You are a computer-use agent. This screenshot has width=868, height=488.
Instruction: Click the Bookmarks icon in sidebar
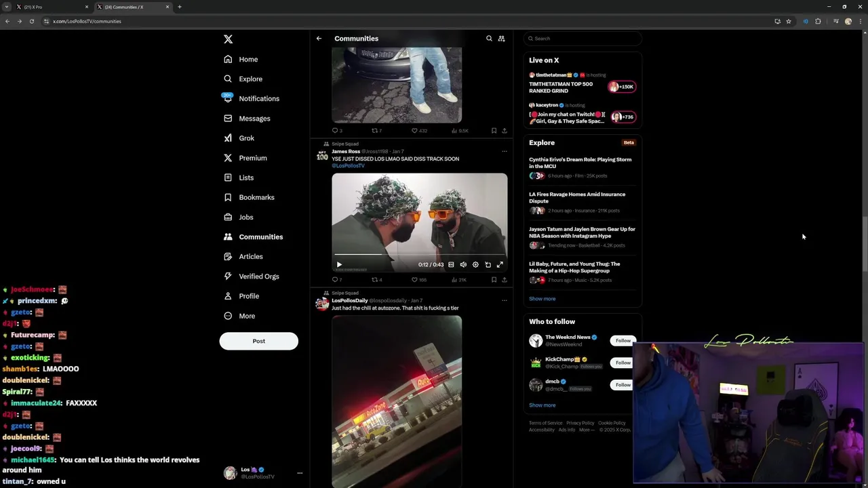point(228,197)
